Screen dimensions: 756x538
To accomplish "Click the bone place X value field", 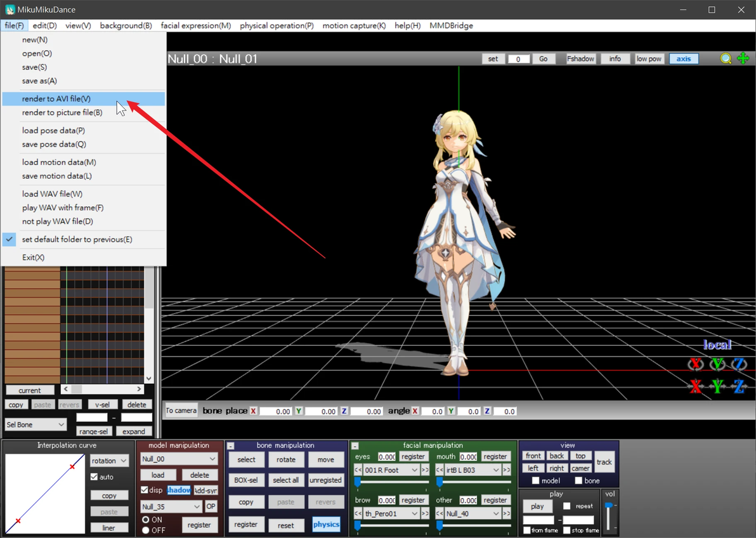I will point(275,411).
